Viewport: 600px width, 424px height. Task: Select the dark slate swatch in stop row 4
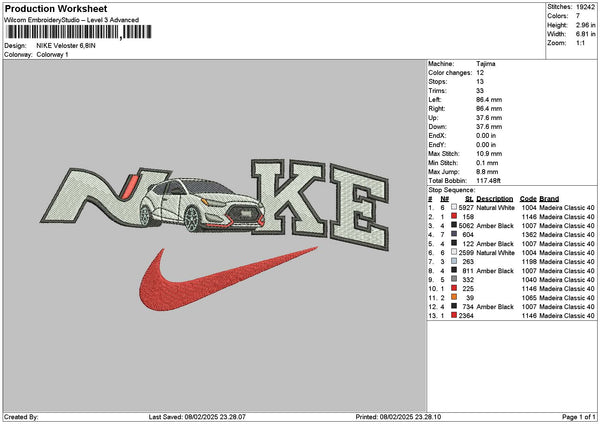454,235
